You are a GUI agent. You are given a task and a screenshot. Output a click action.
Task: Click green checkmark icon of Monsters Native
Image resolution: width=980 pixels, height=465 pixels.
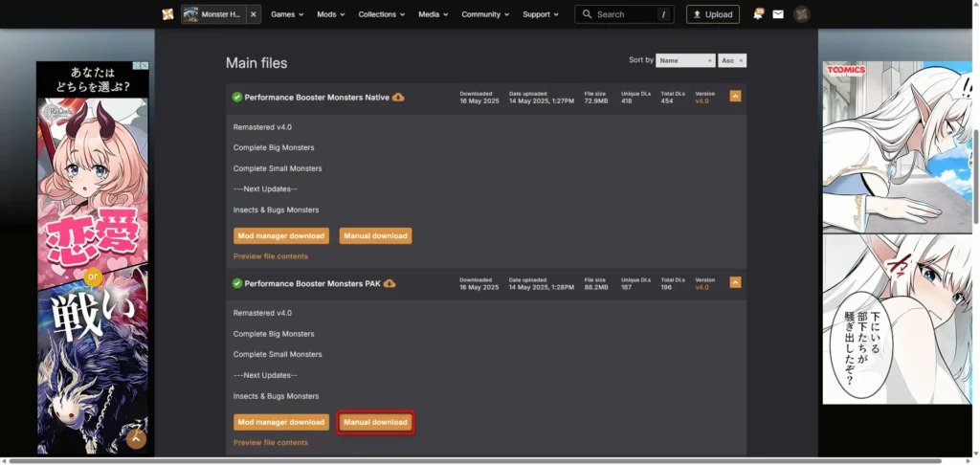237,97
